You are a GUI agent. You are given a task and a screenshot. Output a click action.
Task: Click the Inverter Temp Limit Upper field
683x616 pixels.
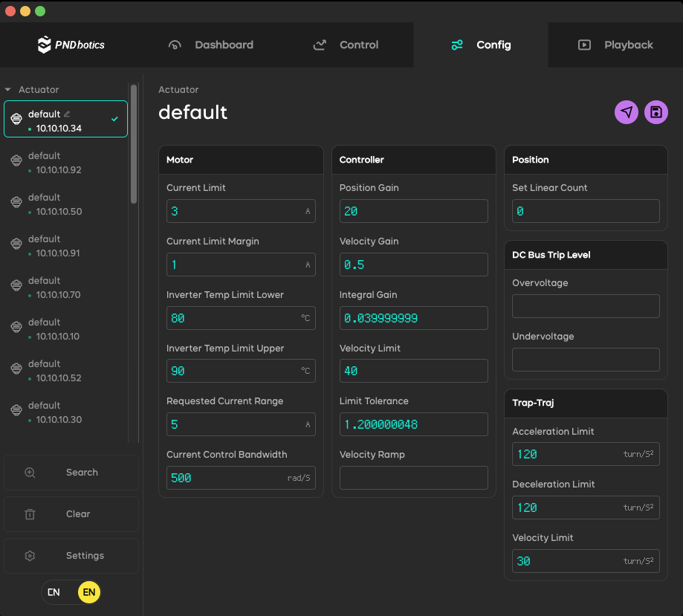[241, 371]
